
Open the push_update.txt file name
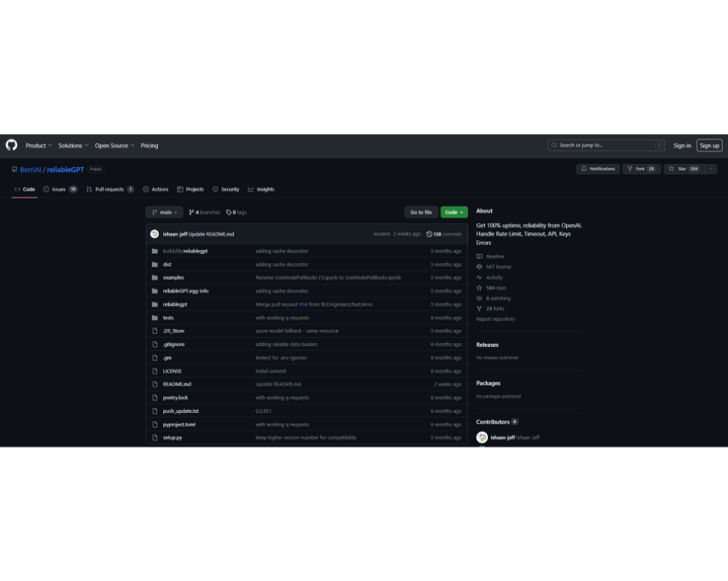point(180,411)
